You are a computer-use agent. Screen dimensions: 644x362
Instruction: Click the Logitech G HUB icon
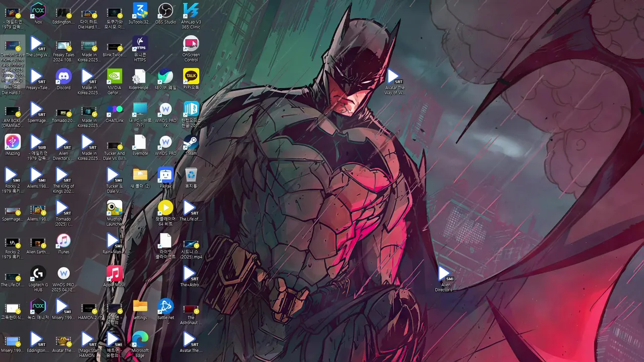pyautogui.click(x=38, y=279)
